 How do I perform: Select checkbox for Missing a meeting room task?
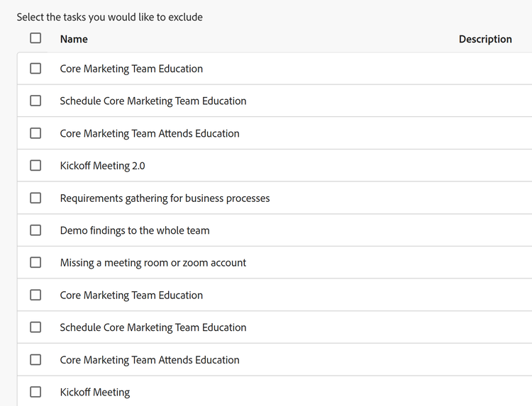pos(35,263)
